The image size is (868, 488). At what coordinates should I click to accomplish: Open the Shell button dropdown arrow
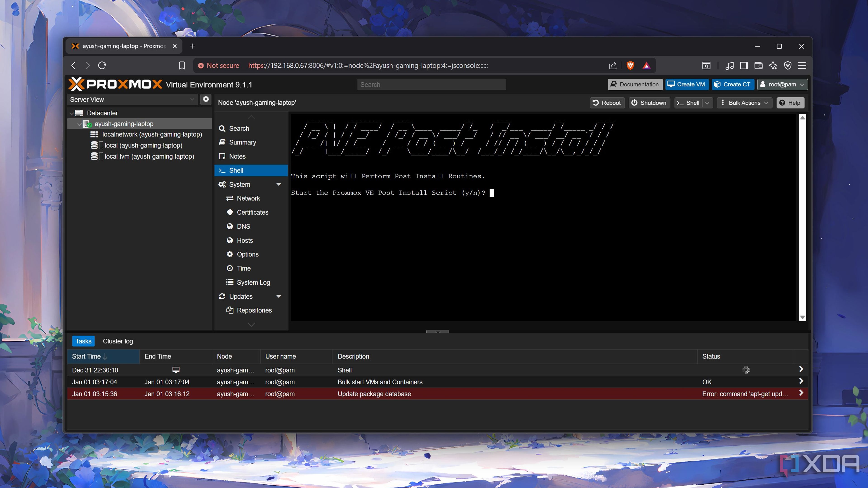[707, 103]
